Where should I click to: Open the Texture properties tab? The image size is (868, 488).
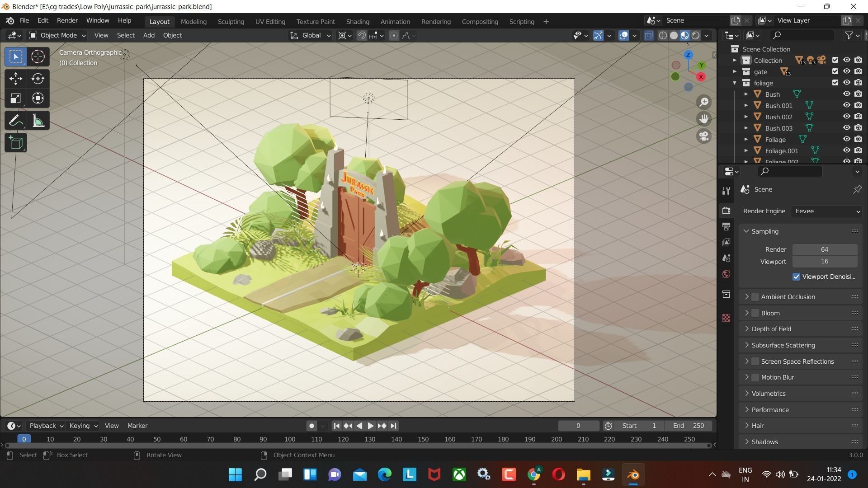click(726, 318)
